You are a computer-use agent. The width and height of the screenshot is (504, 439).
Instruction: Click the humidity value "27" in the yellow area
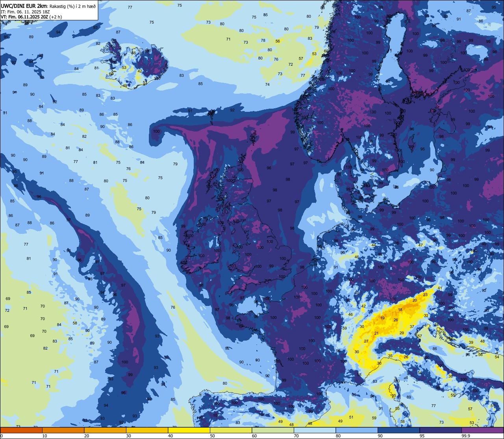click(x=366, y=341)
